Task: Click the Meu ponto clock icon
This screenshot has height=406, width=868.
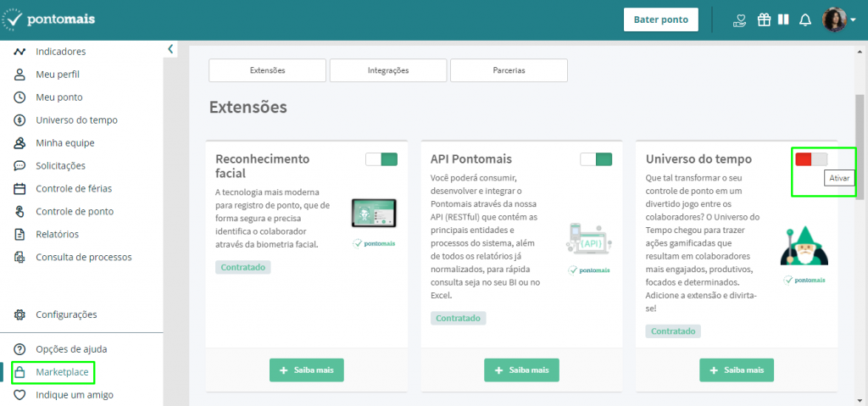Action: [20, 97]
